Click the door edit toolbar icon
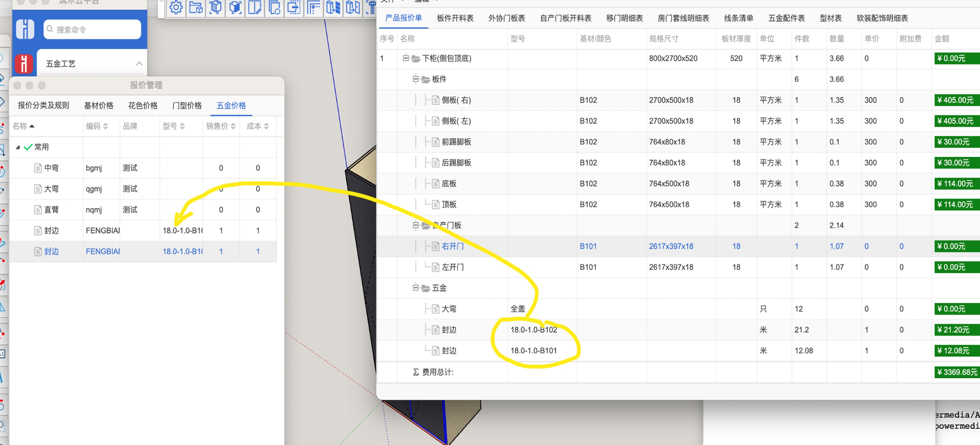 click(255, 8)
